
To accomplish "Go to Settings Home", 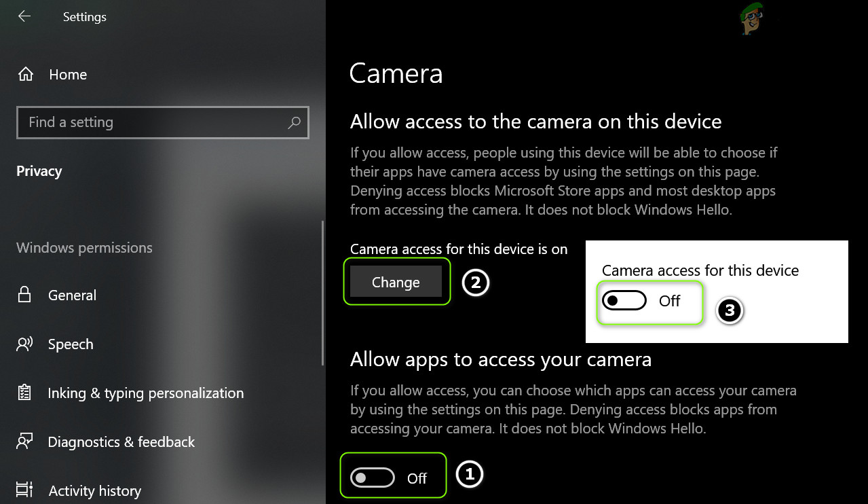I will 68,75.
